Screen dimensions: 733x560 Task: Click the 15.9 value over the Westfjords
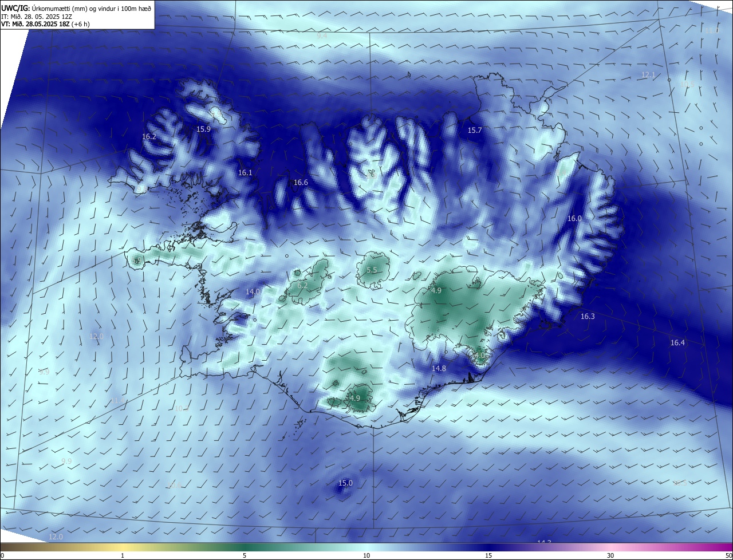[203, 129]
